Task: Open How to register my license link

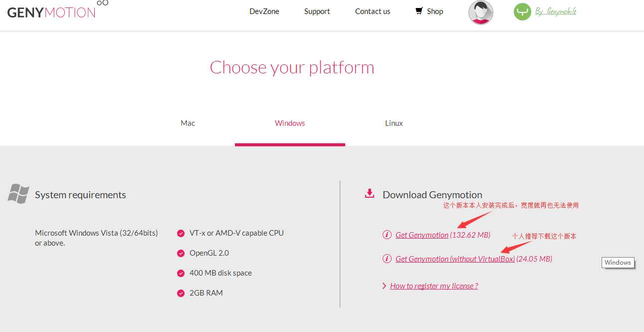Action: [x=434, y=286]
